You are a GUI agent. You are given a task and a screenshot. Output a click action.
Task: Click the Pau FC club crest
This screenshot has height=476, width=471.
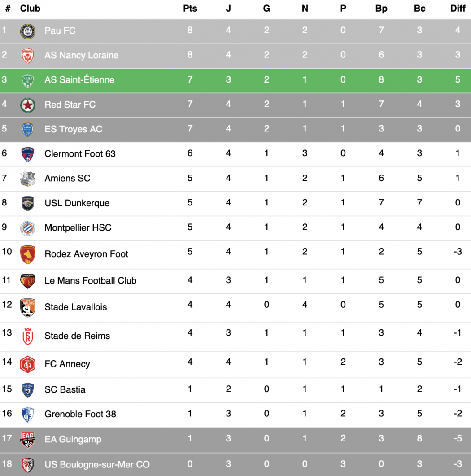click(28, 31)
